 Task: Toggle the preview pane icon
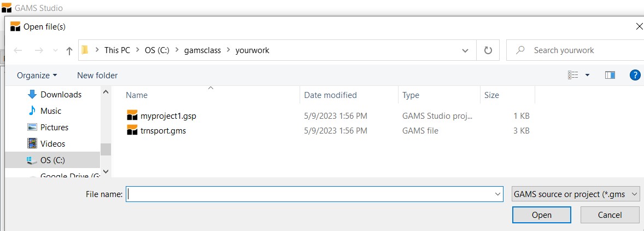[610, 75]
